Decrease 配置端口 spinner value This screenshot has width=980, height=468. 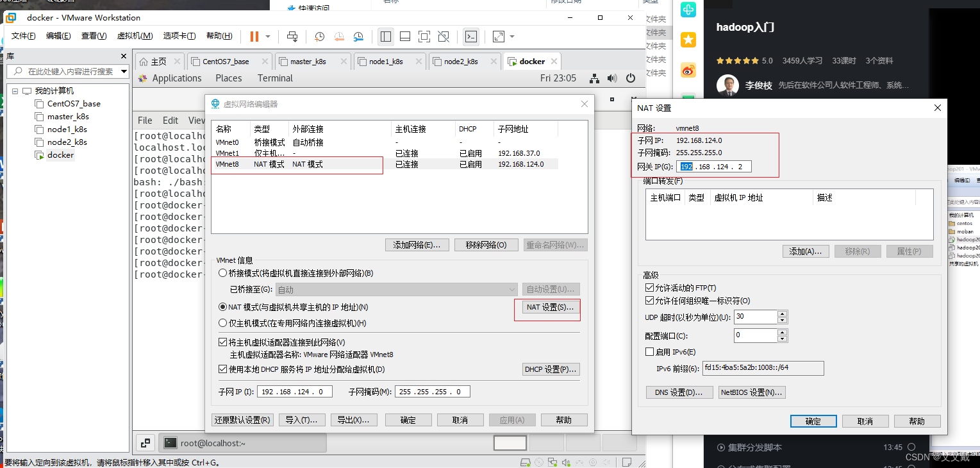coord(782,338)
